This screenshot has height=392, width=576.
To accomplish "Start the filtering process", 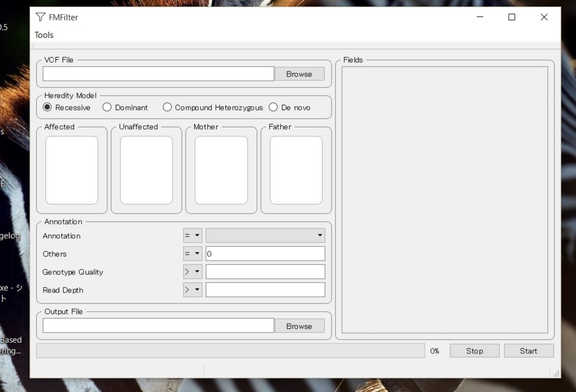I will pyautogui.click(x=529, y=351).
